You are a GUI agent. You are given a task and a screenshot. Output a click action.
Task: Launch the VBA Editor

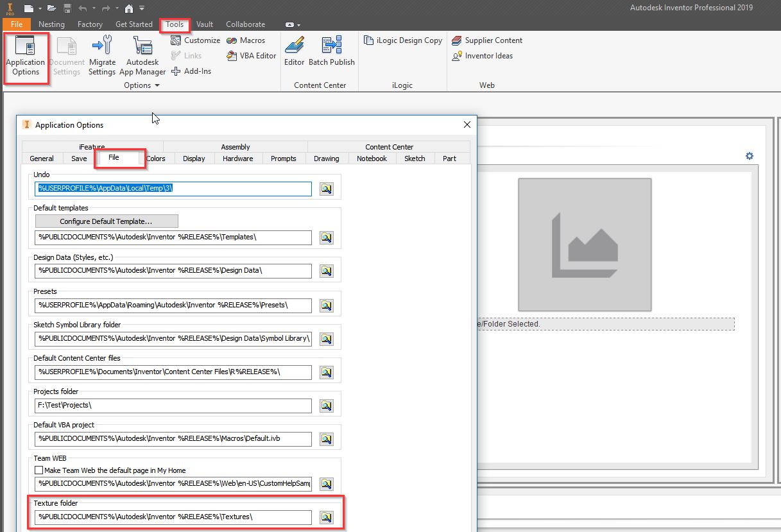click(x=252, y=56)
